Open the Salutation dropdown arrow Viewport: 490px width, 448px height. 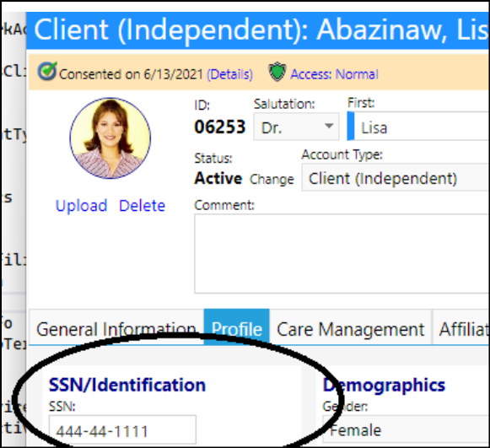tap(328, 126)
